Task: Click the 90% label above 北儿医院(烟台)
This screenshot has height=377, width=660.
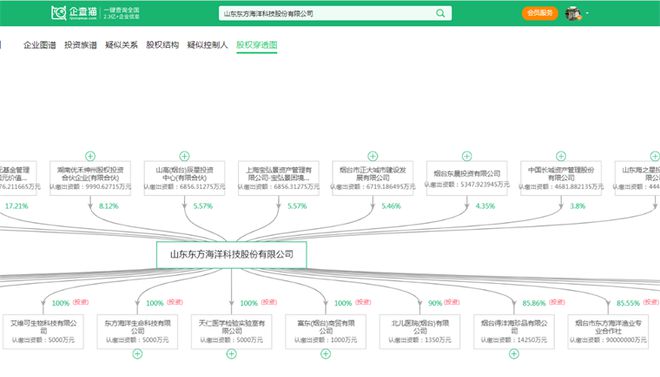Action: pyautogui.click(x=435, y=303)
